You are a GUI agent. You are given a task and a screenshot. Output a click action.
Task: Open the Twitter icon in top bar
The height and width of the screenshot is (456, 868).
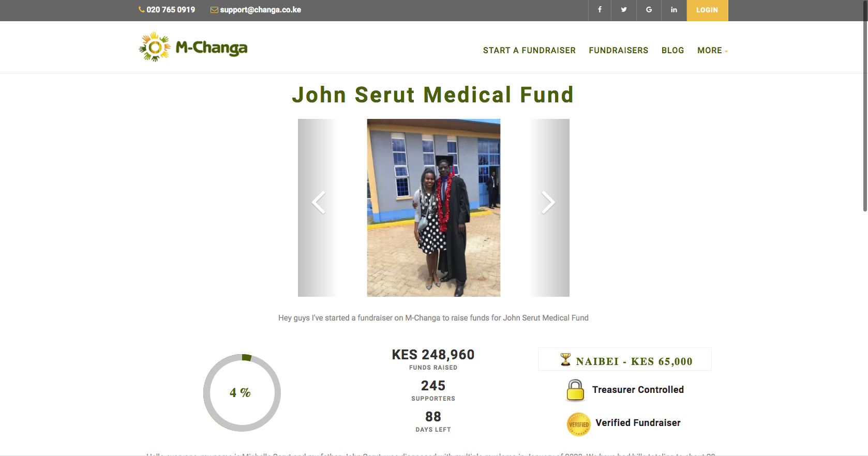click(x=624, y=10)
